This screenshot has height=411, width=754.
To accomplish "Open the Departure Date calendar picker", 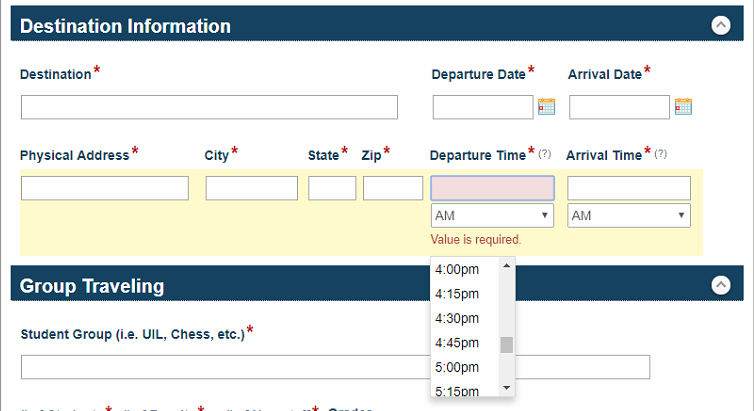I will [x=546, y=107].
